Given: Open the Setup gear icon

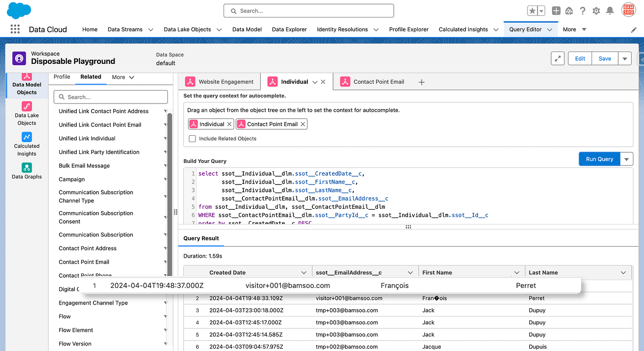Looking at the screenshot, I should click(596, 11).
